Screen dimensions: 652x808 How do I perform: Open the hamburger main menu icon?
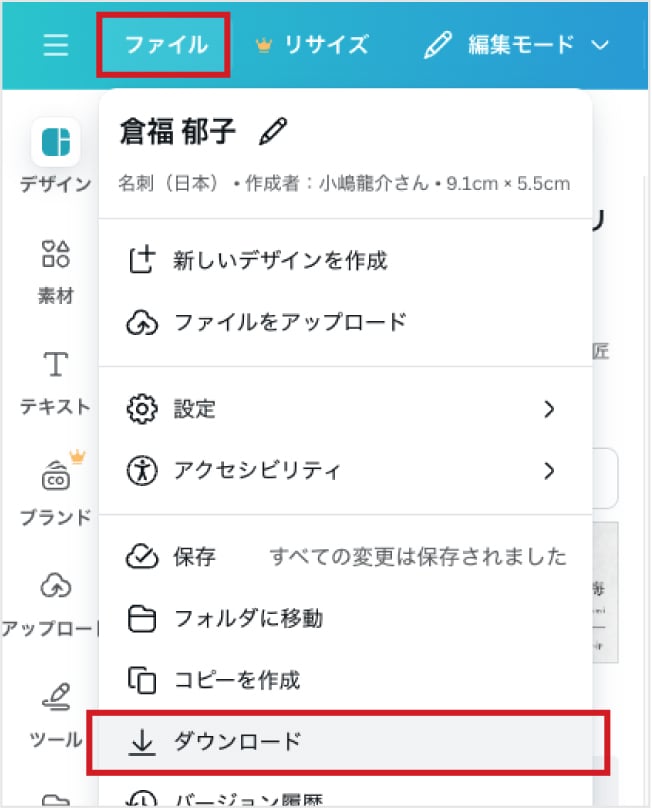tap(56, 45)
